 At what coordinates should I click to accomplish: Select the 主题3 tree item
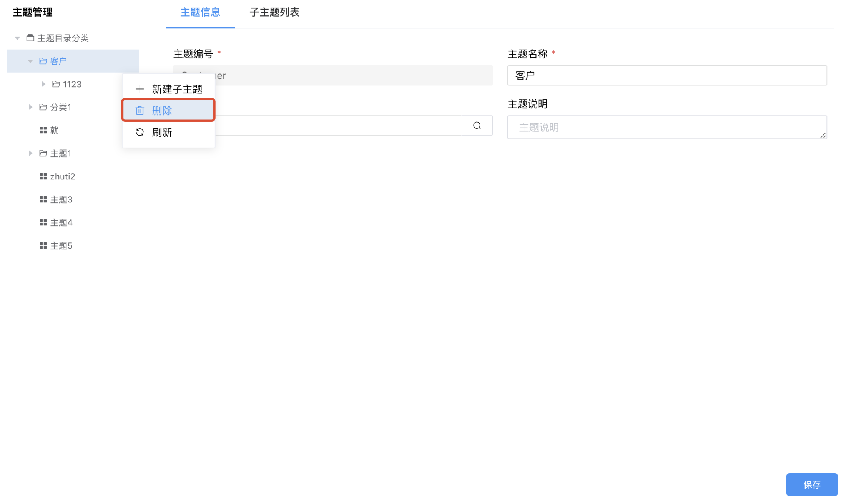(x=61, y=199)
